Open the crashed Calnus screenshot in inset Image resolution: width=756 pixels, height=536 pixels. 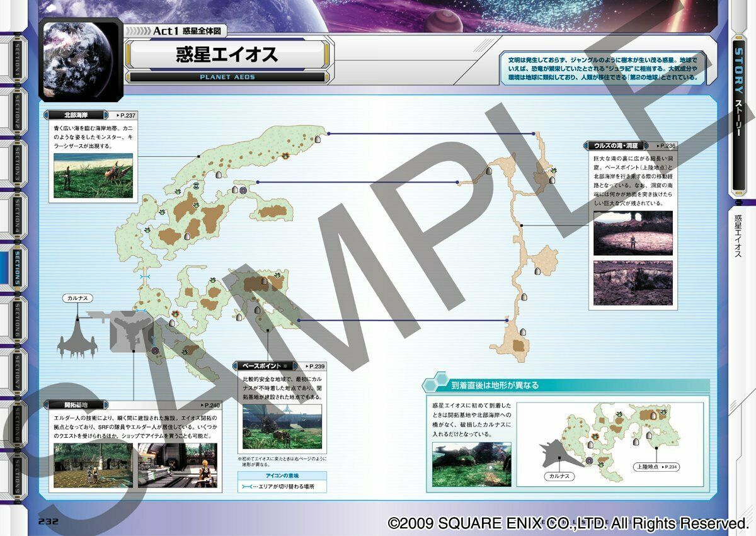471,464
